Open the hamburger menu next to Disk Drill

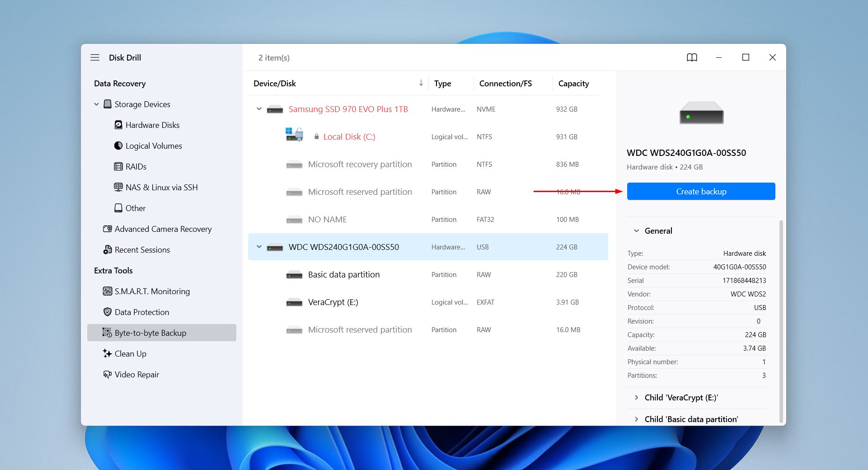[x=95, y=57]
